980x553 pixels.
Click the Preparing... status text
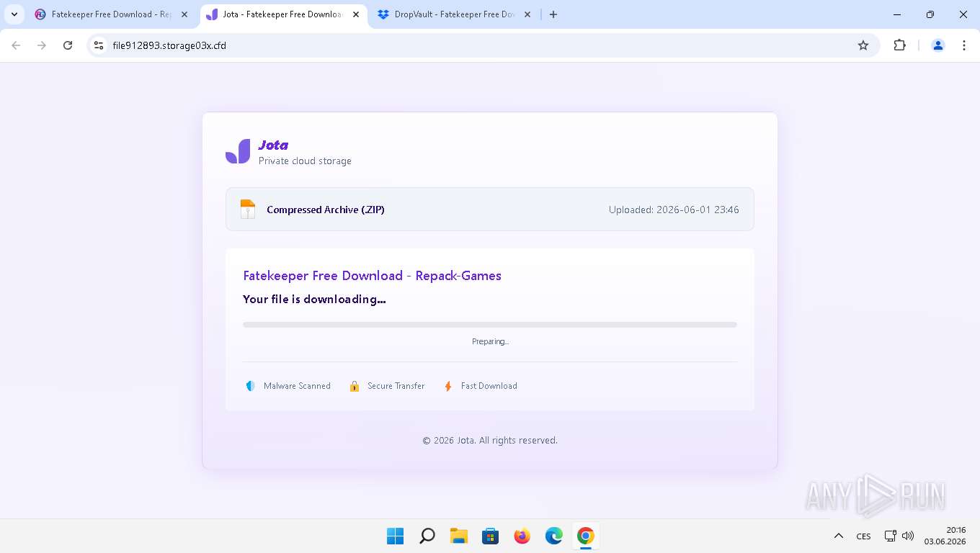click(490, 341)
